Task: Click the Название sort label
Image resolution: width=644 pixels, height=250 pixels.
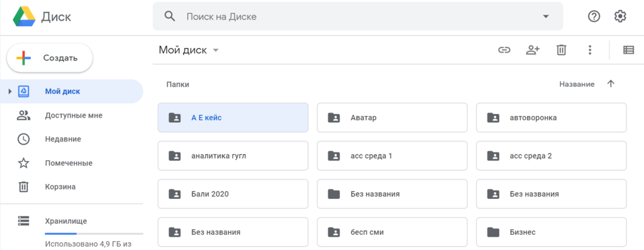Action: [577, 84]
